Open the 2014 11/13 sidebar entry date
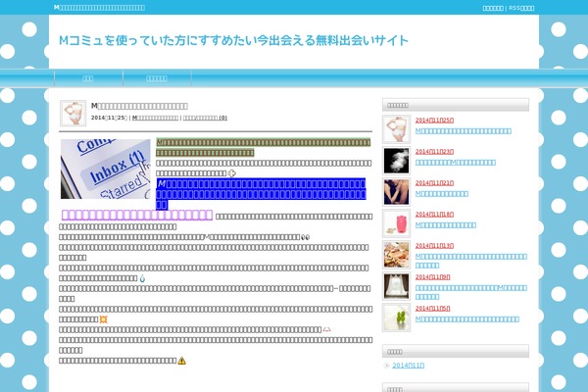This screenshot has height=392, width=588. coord(434,246)
